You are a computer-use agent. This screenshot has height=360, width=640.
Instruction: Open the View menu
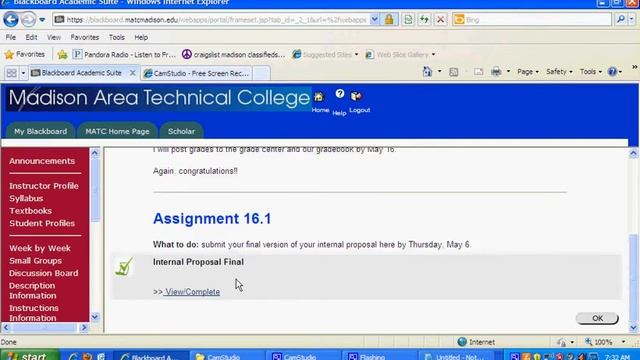(x=53, y=37)
